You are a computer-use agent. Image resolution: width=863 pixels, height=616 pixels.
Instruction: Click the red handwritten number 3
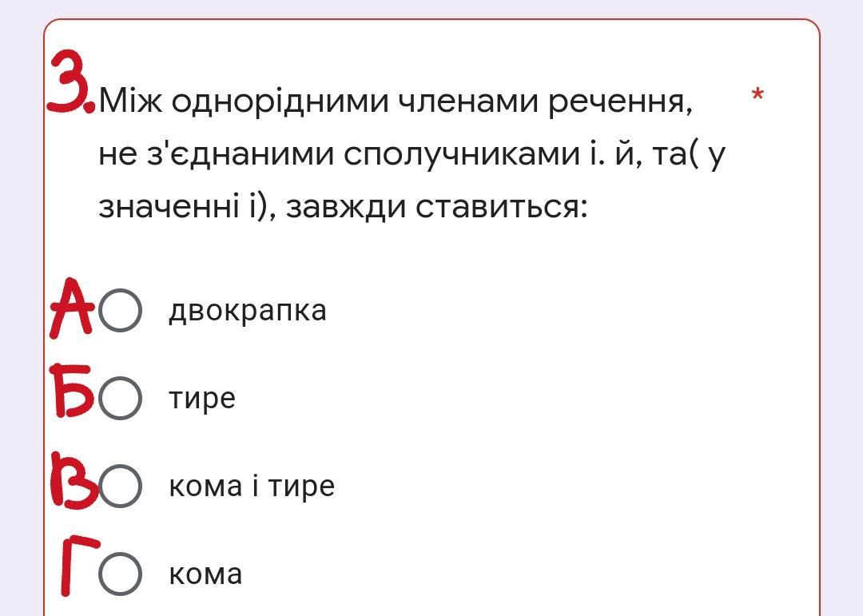70,82
